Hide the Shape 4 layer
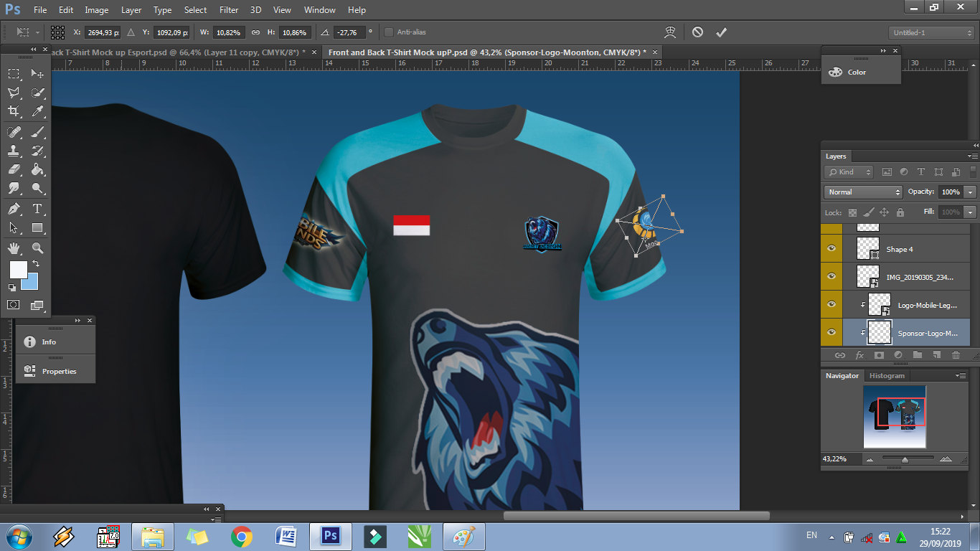The width and height of the screenshot is (980, 551). (831, 248)
